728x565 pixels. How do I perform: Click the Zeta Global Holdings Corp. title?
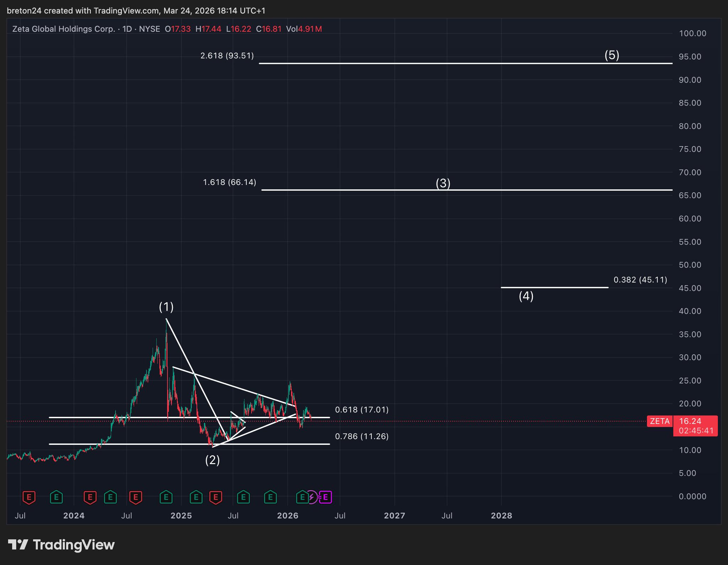coord(64,29)
